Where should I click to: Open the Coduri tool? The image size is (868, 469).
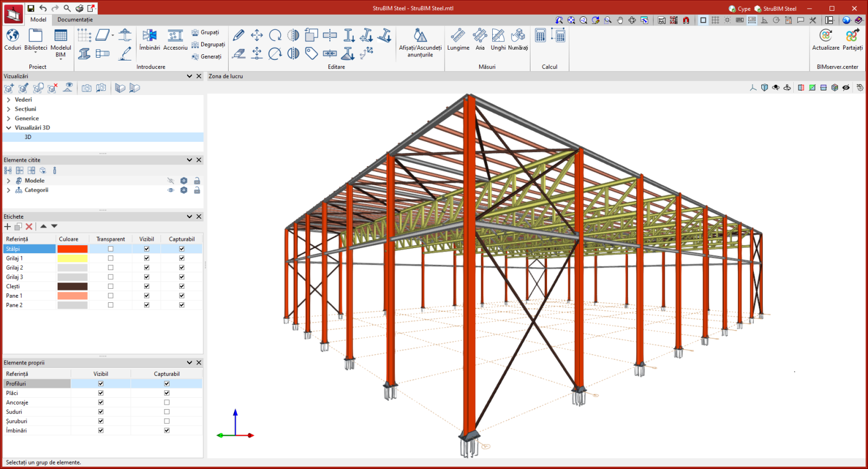[x=12, y=40]
